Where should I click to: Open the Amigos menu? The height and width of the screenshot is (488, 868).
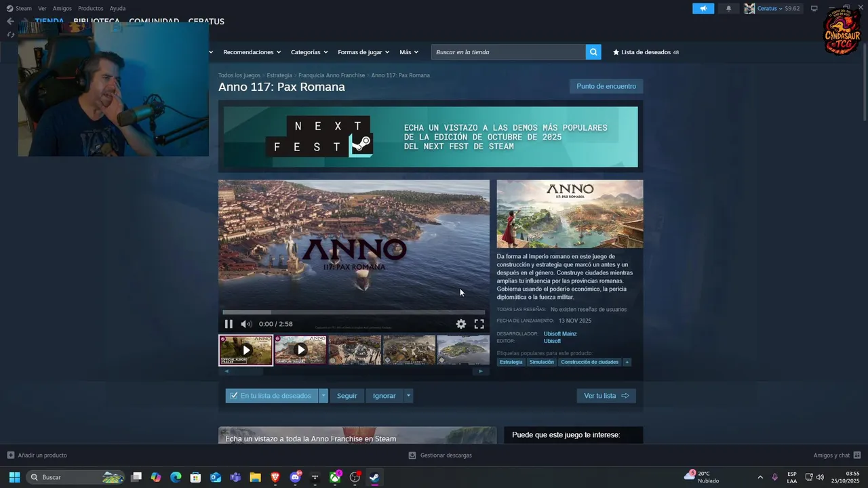tap(62, 8)
